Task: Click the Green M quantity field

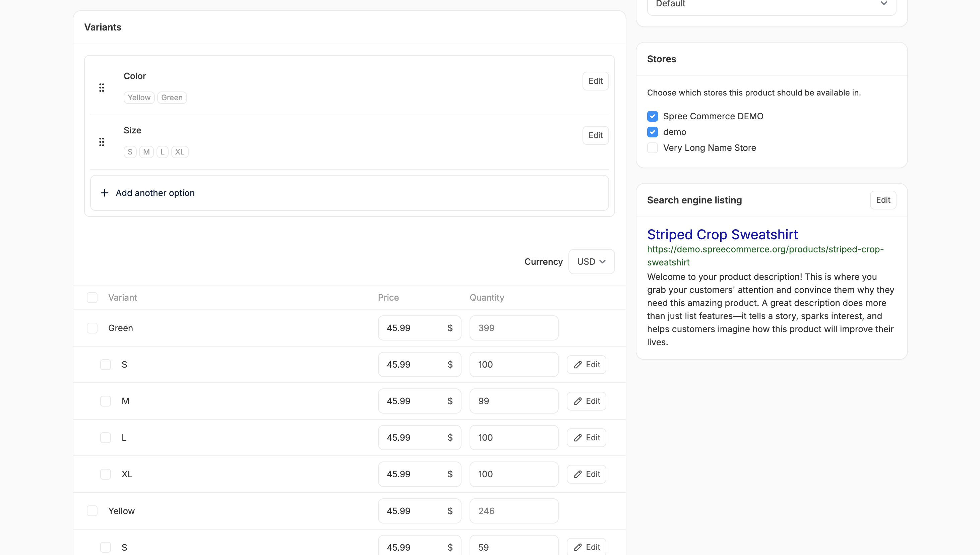Action: click(x=513, y=401)
